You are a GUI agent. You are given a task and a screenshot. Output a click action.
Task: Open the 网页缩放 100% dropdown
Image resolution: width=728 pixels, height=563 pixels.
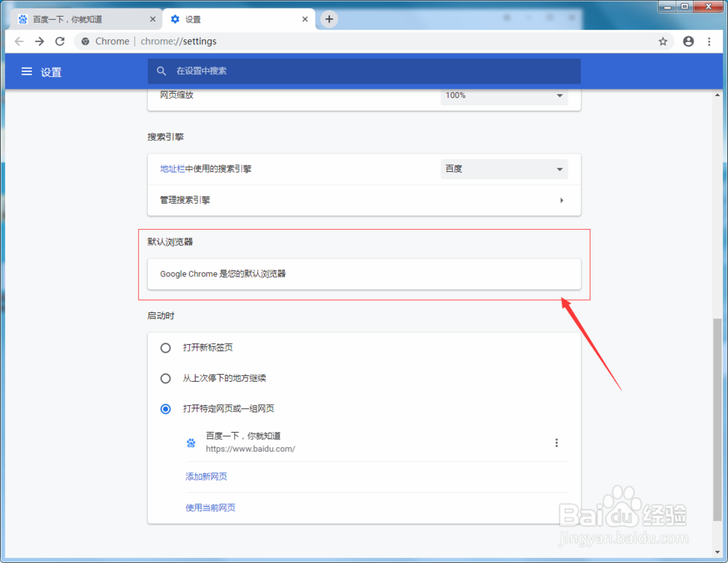pos(504,95)
